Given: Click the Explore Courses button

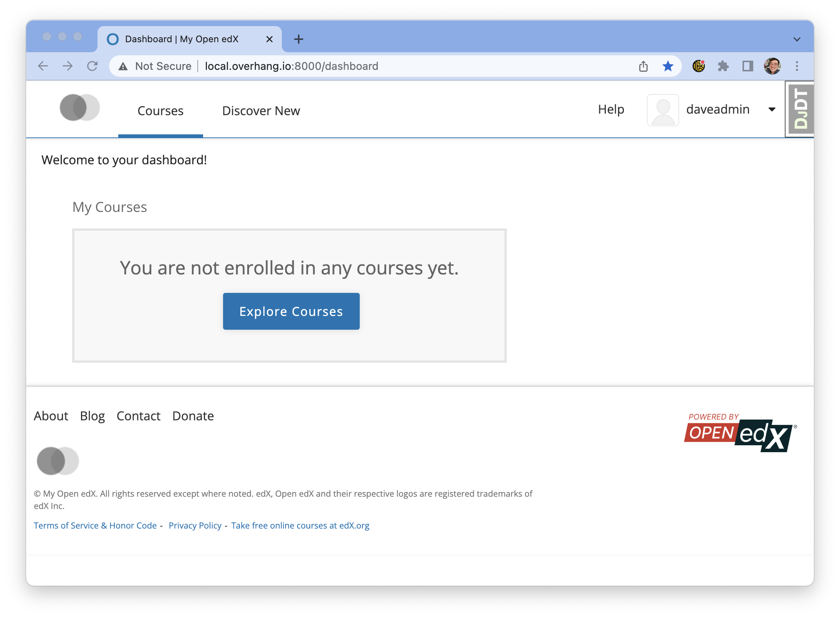Looking at the screenshot, I should point(291,311).
